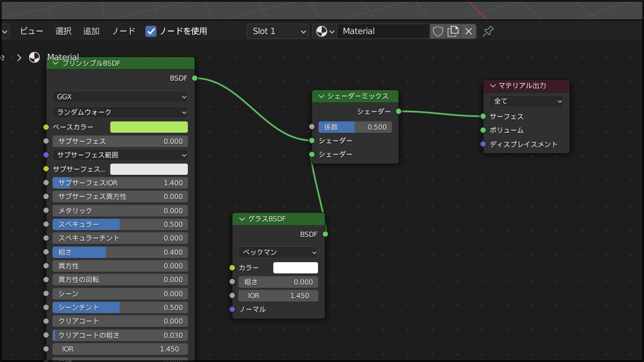Toggle the pin icon in the header
644x362 pixels.
click(x=488, y=31)
